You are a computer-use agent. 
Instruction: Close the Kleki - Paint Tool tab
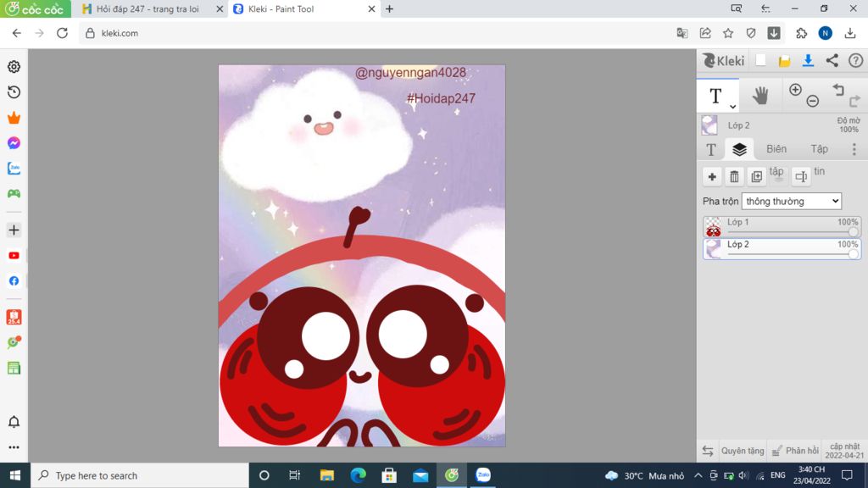click(x=371, y=8)
